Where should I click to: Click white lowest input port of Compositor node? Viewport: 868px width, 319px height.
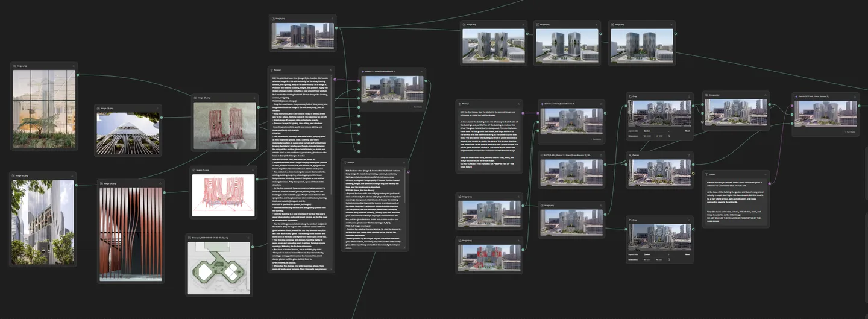702,122
